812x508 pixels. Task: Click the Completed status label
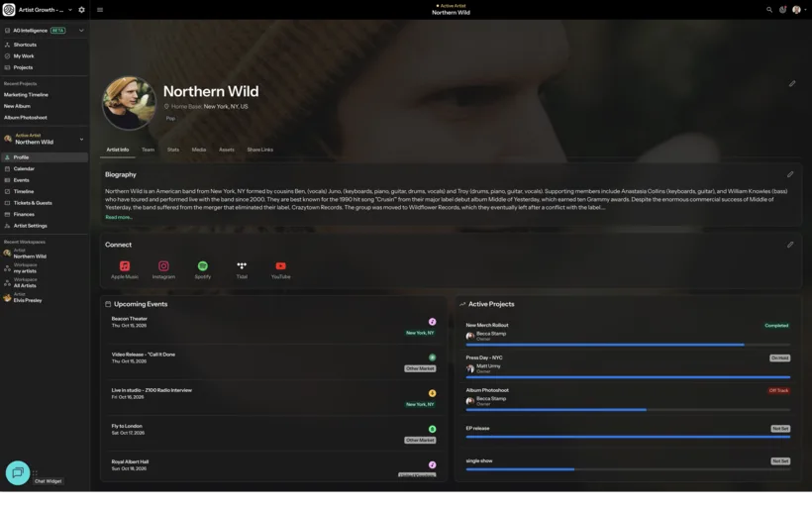click(x=776, y=326)
